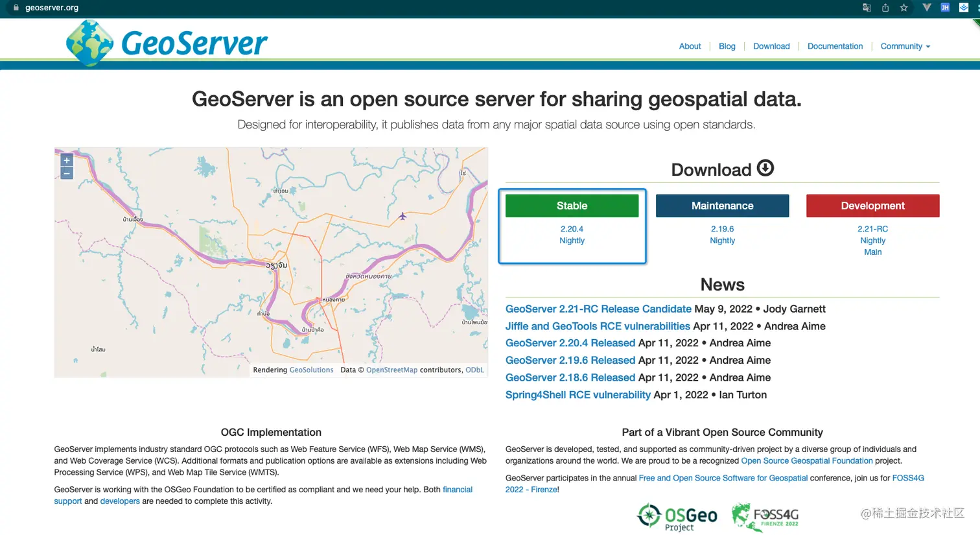Click the OGC Implementation heading
The image size is (980, 535).
[x=271, y=433]
